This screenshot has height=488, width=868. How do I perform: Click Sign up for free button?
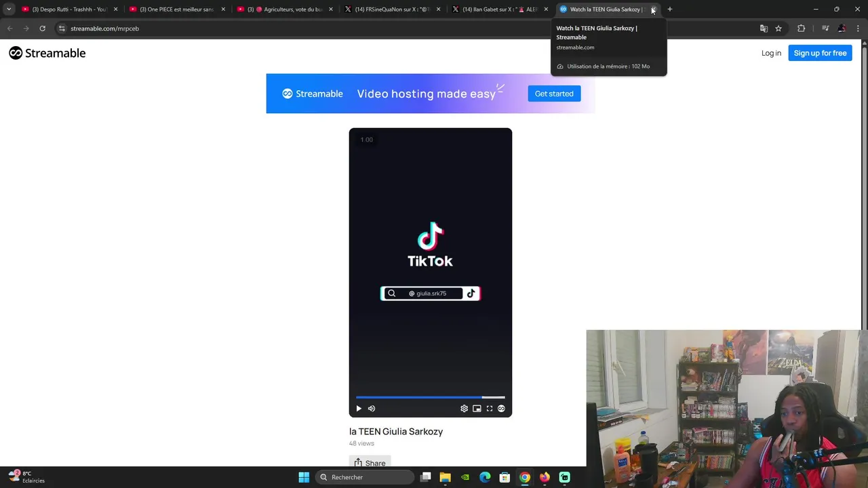pos(820,53)
